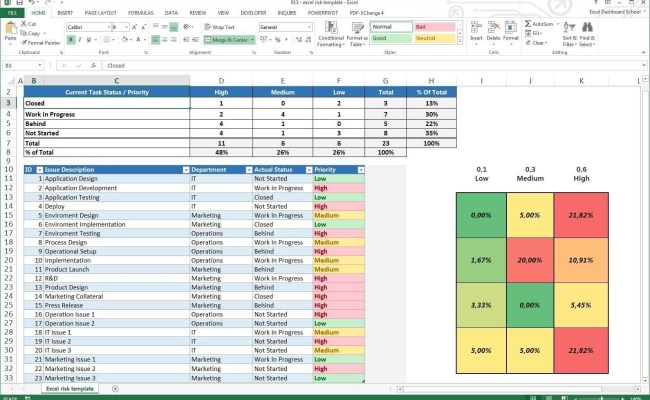Decrease font size with the small A icon

143,27
